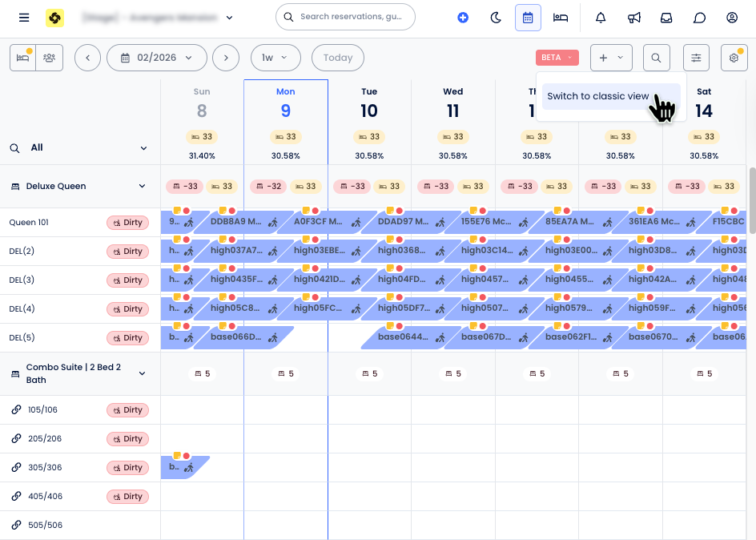Click the blue quick add plus icon
This screenshot has height=540, width=756.
(463, 18)
